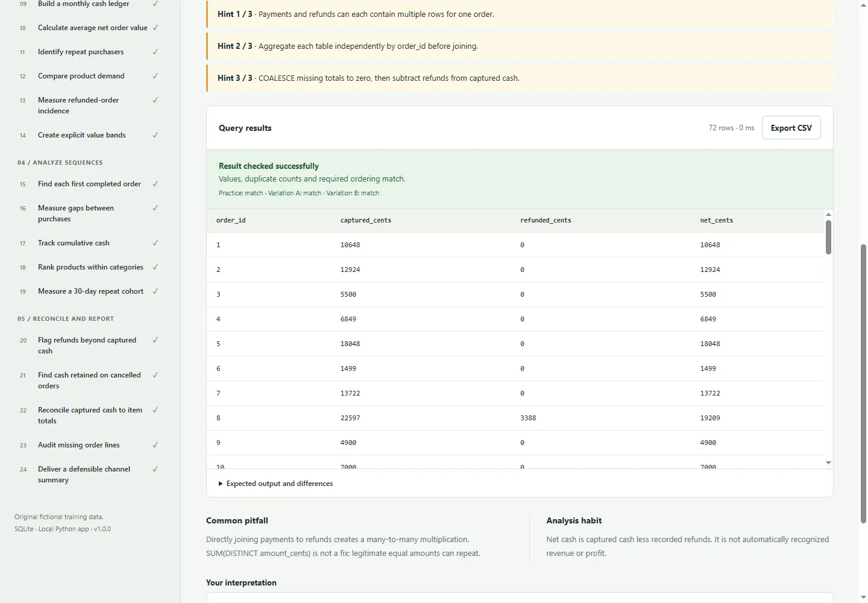Click the results table scroll-up arrow
The height and width of the screenshot is (603, 868).
click(828, 215)
